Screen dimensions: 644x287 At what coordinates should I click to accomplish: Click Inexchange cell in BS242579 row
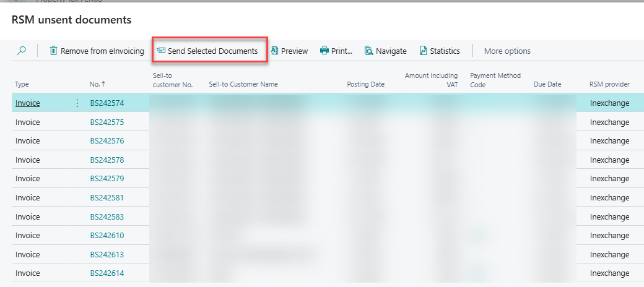609,179
